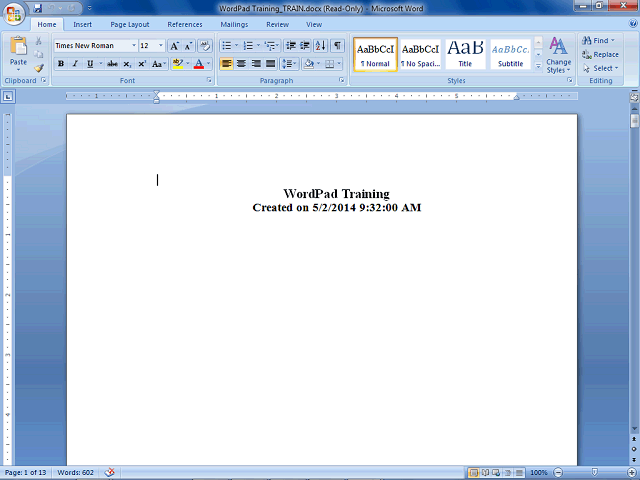Screen dimensions: 640x480
Task: Apply the No Spacing style
Action: click(420, 54)
